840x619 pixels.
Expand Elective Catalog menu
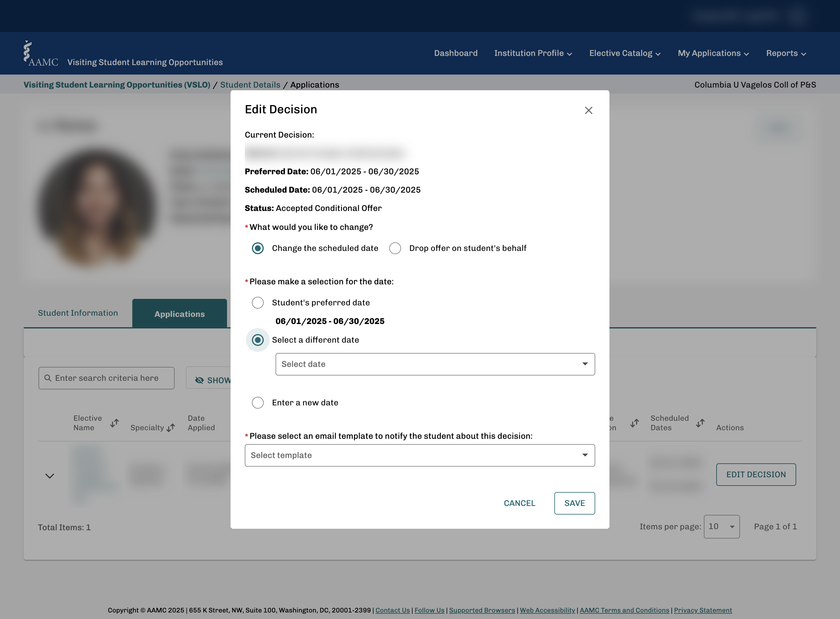point(625,53)
